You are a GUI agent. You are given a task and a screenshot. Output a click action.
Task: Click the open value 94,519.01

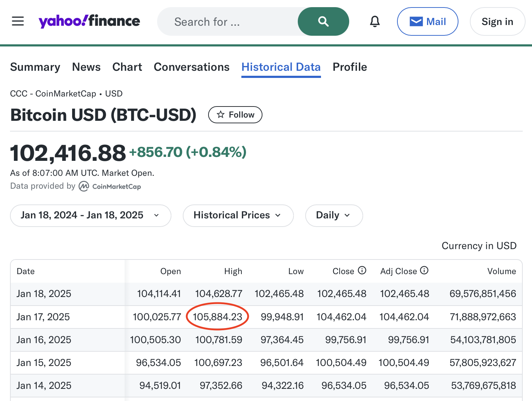coord(160,386)
